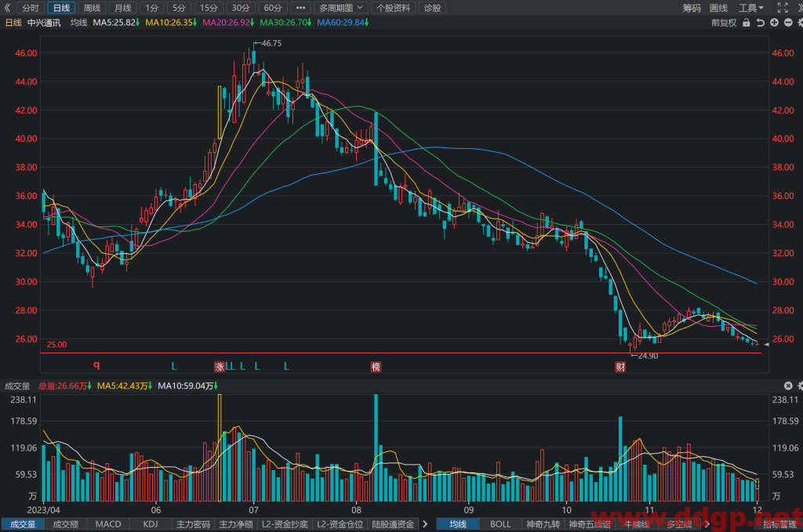Image resolution: width=803 pixels, height=532 pixels.
Task: Click the MA5:42.43万 volume label
Action: (125, 385)
